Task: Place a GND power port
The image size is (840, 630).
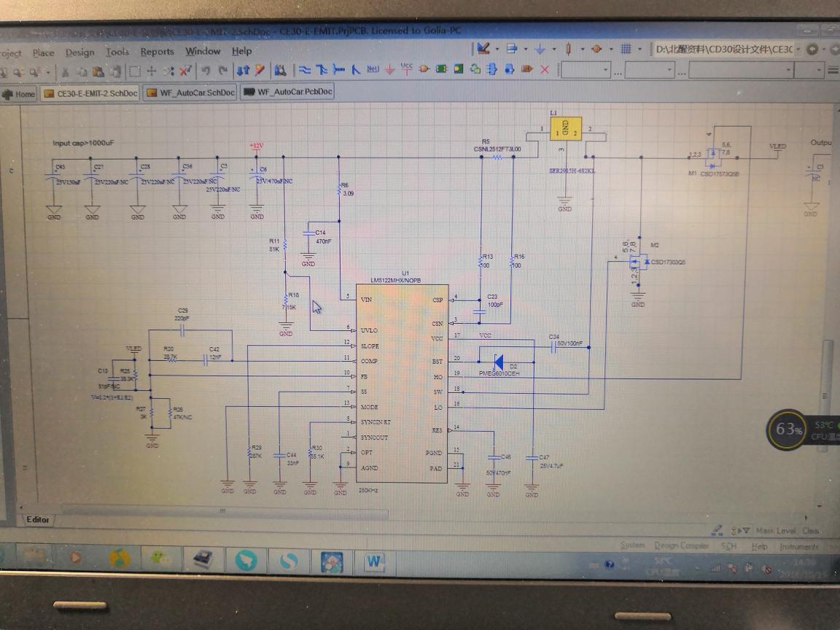Action: (x=390, y=70)
